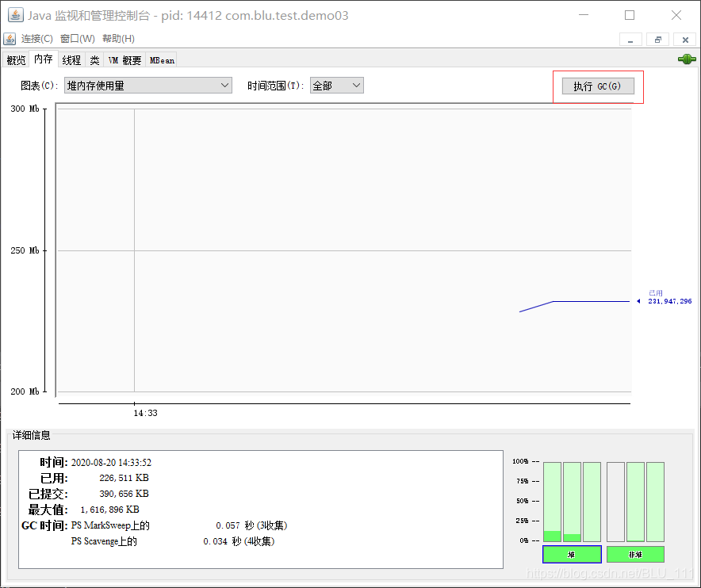
Task: Click the 已用 value 226, 511 KB
Action: click(124, 478)
